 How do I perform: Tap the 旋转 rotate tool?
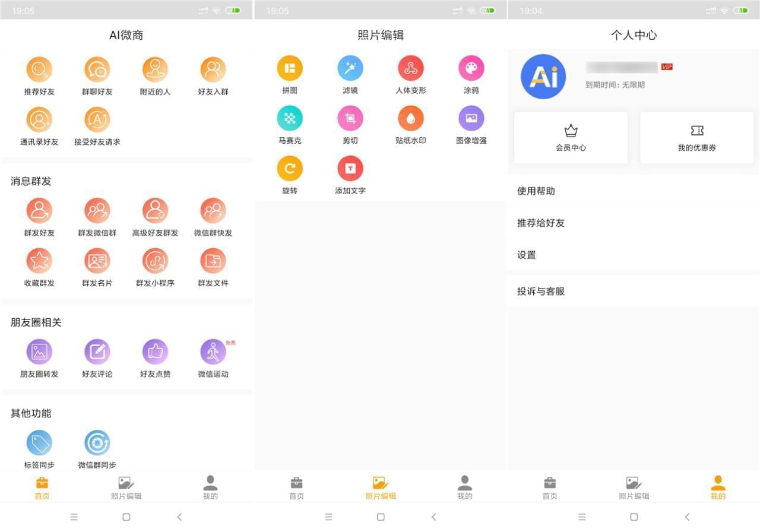(290, 169)
